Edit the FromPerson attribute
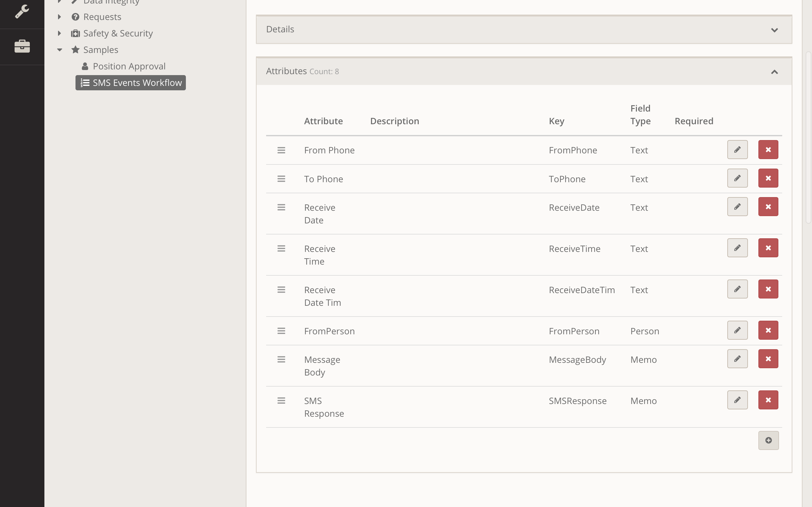This screenshot has height=507, width=812. click(x=737, y=330)
